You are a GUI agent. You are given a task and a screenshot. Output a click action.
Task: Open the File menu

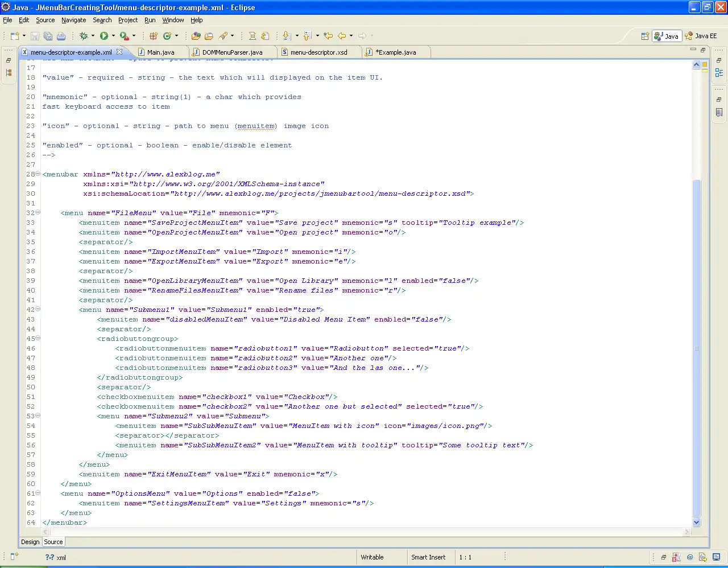click(7, 20)
